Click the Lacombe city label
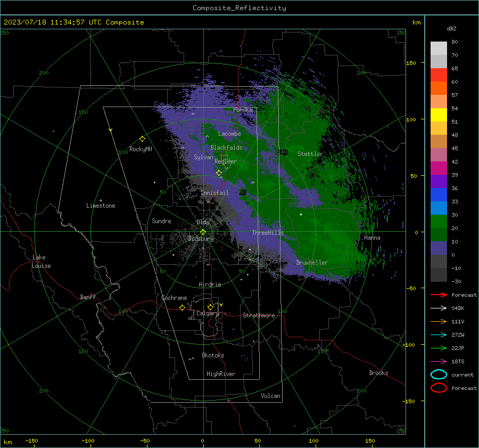 [229, 134]
